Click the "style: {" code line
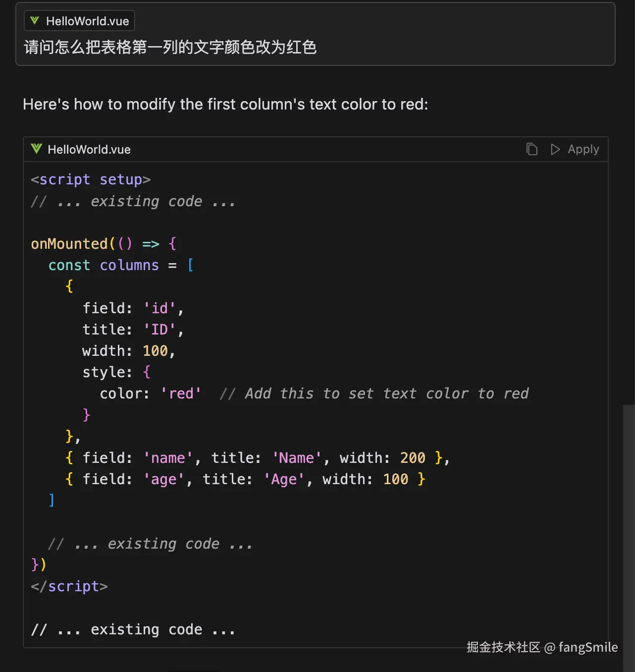Screen dimensions: 635x672 click(x=116, y=372)
